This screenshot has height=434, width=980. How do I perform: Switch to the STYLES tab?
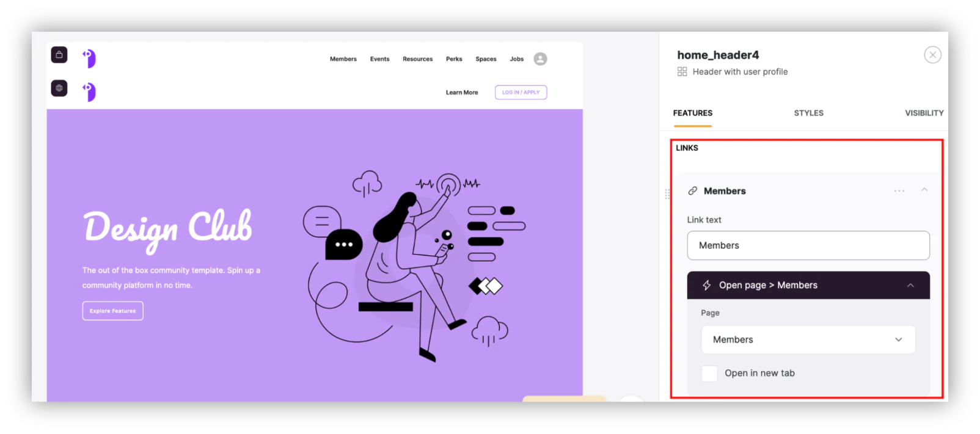[x=809, y=114]
